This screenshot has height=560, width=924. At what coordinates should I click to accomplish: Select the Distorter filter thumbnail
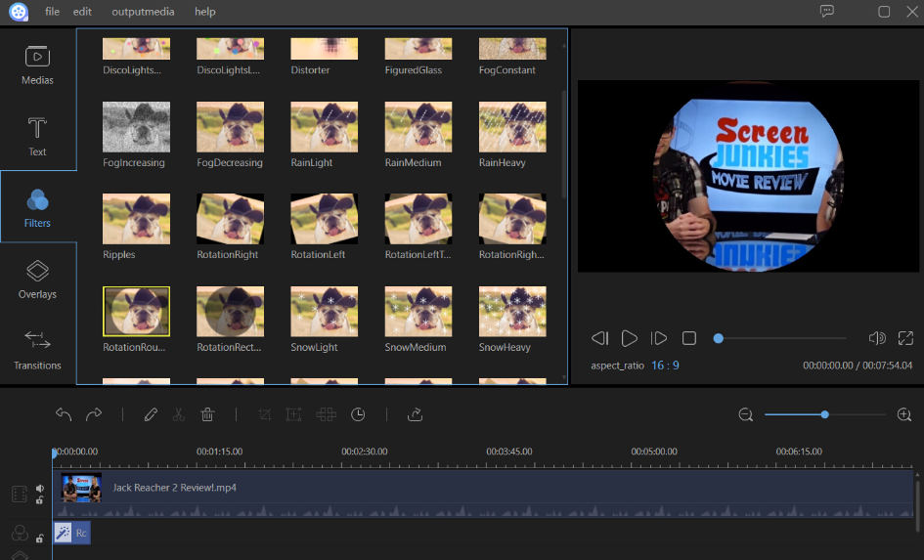point(324,48)
